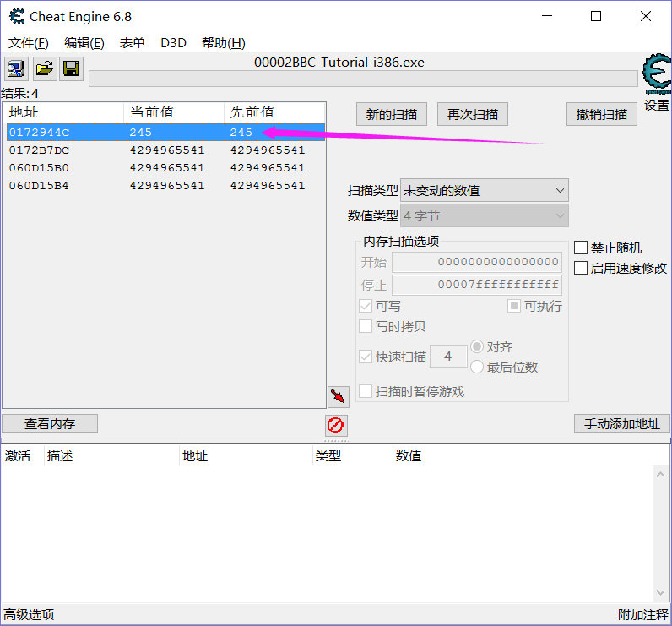This screenshot has height=626, width=672.
Task: Open the 扫描类型 dropdown
Action: click(x=485, y=190)
